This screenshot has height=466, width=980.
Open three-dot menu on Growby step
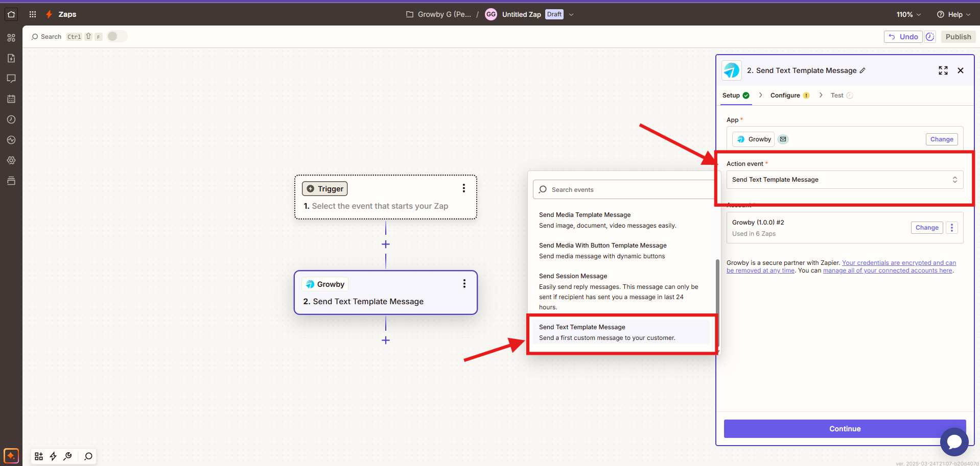click(x=464, y=284)
